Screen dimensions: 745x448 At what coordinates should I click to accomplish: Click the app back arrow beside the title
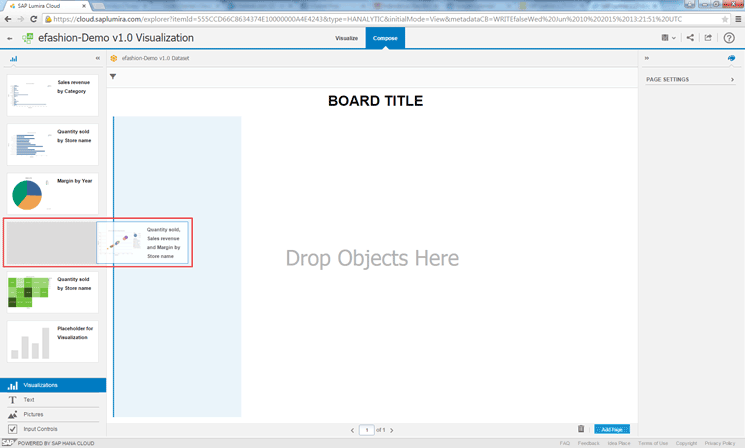(10, 38)
